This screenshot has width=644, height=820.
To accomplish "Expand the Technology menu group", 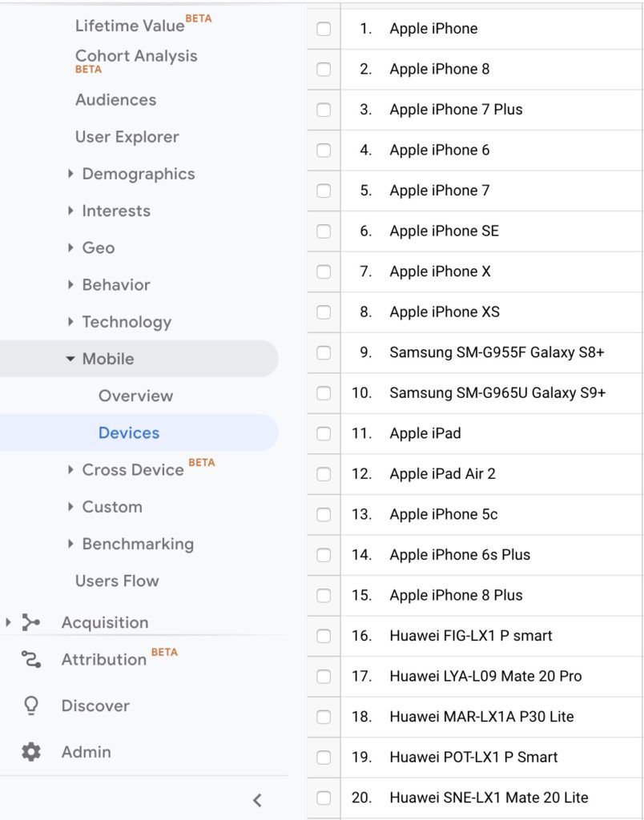I will click(71, 322).
